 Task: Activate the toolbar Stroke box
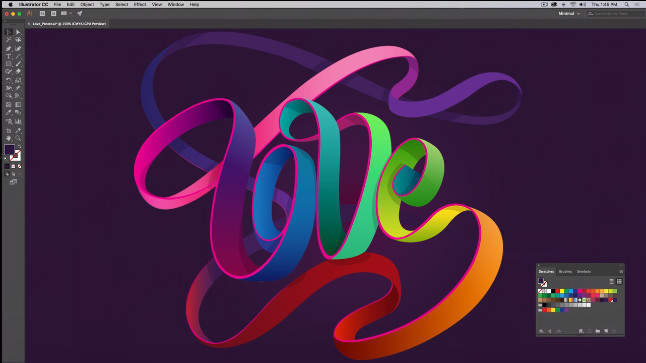point(16,156)
